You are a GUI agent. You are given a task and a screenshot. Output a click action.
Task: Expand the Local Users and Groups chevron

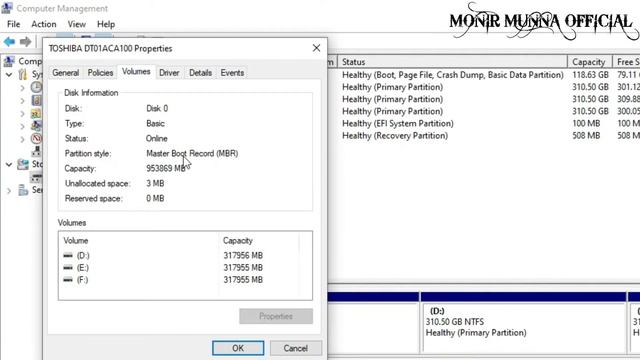tap(22, 127)
